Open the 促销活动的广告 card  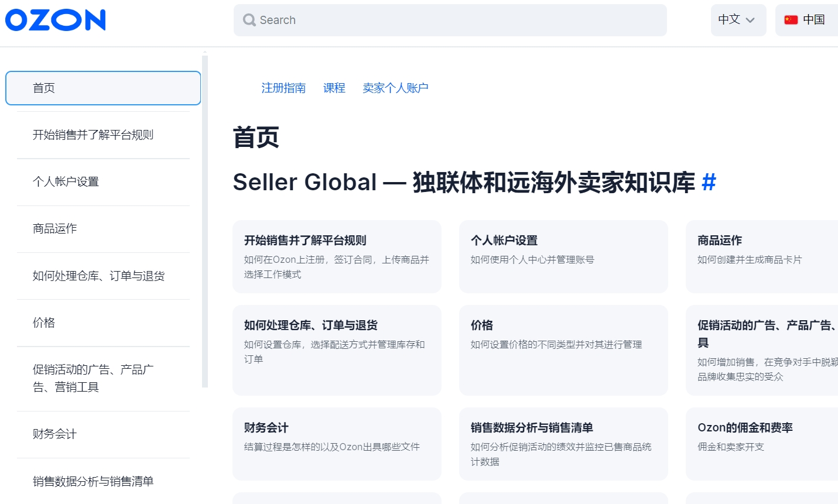tap(762, 350)
